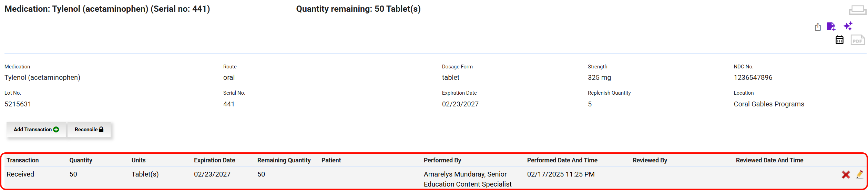Click Reviewed Date And Time column header

[769, 160]
